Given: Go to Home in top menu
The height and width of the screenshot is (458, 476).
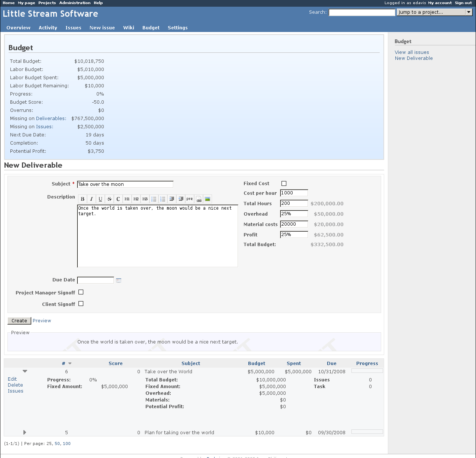Looking at the screenshot, I should click(x=9, y=3).
